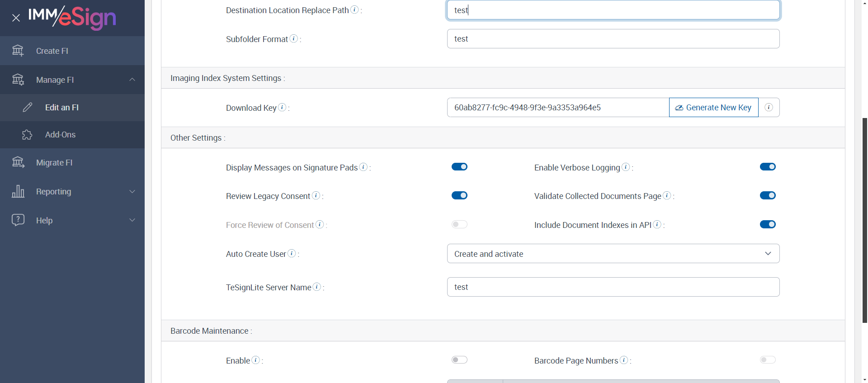Click info icon next to Subfolder Format

pos(294,38)
